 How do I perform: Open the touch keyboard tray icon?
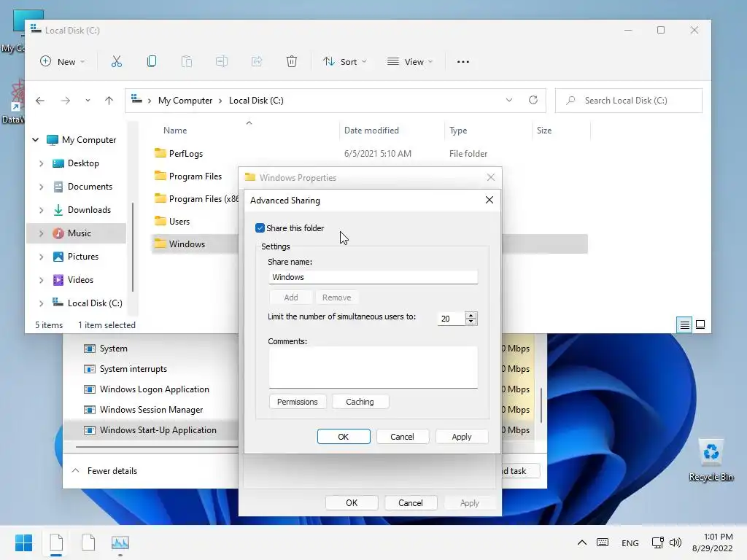602,542
